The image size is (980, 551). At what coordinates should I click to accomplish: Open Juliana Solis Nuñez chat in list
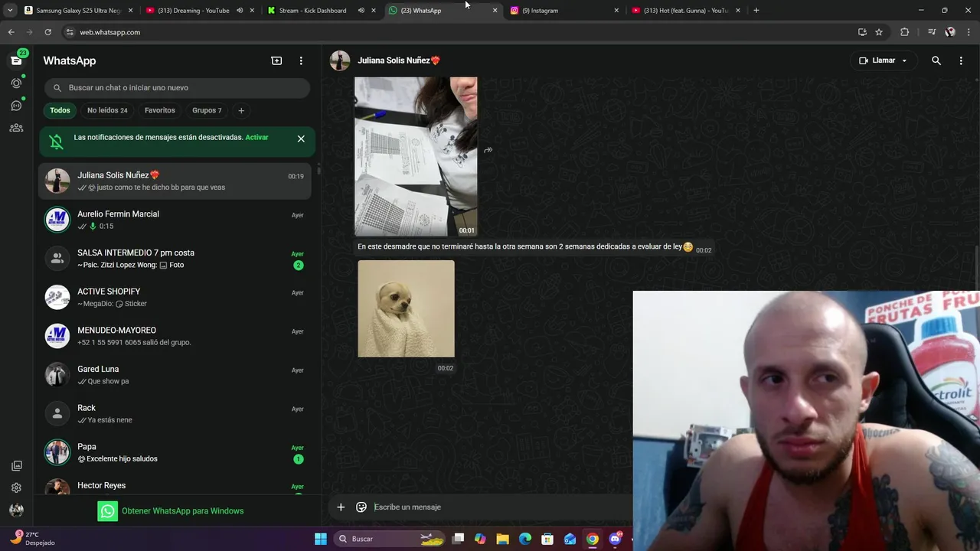pyautogui.click(x=175, y=181)
